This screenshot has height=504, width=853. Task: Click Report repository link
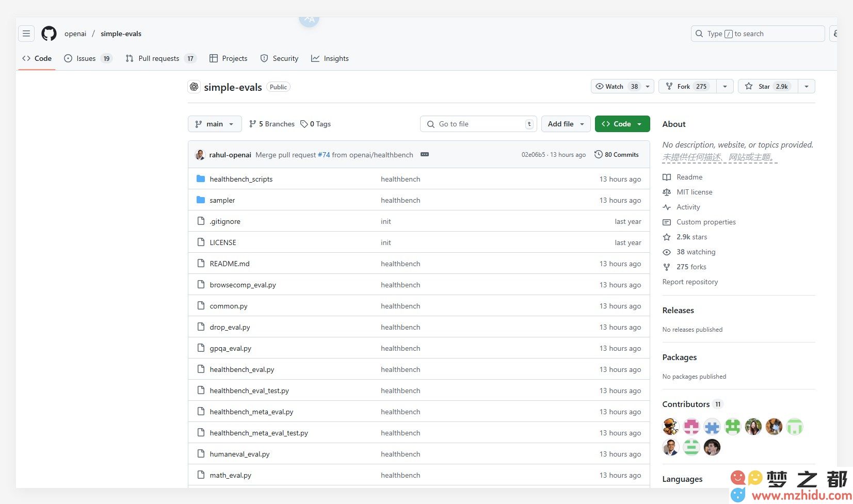[690, 282]
